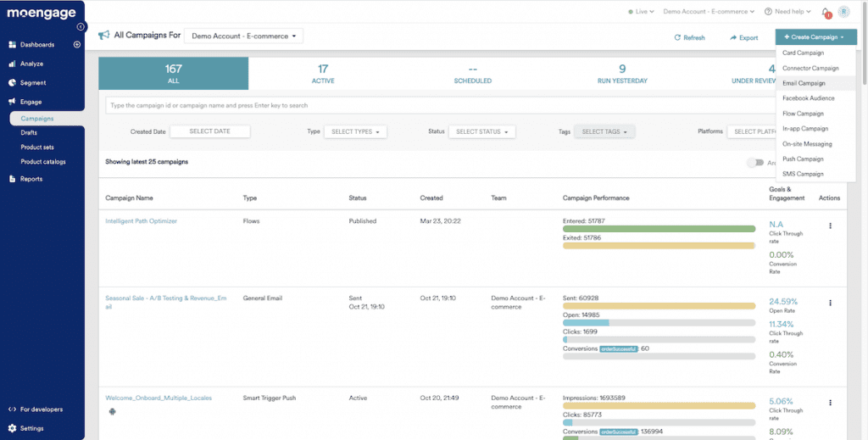Open the Select Platforms filter
This screenshot has width=868, height=440.
click(751, 131)
